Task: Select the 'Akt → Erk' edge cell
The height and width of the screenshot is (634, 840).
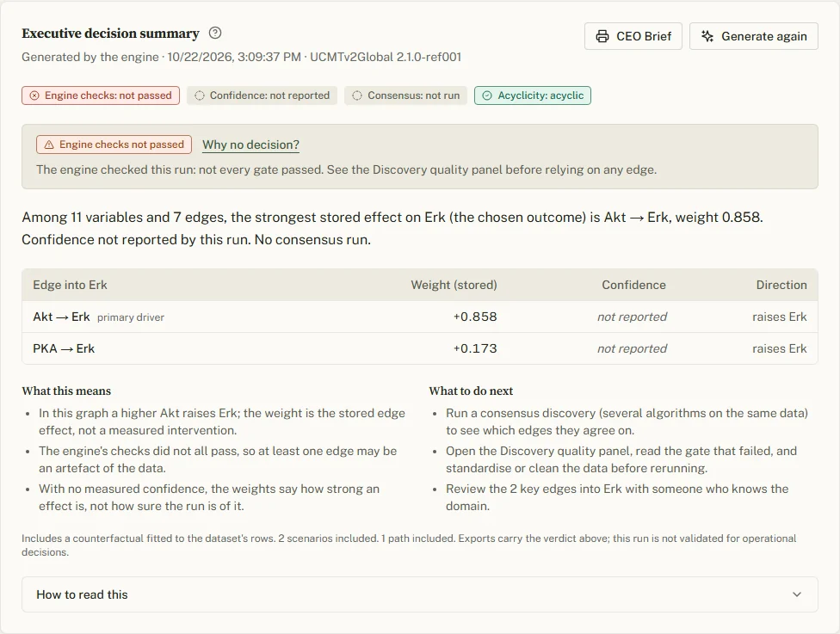Action: tap(61, 317)
